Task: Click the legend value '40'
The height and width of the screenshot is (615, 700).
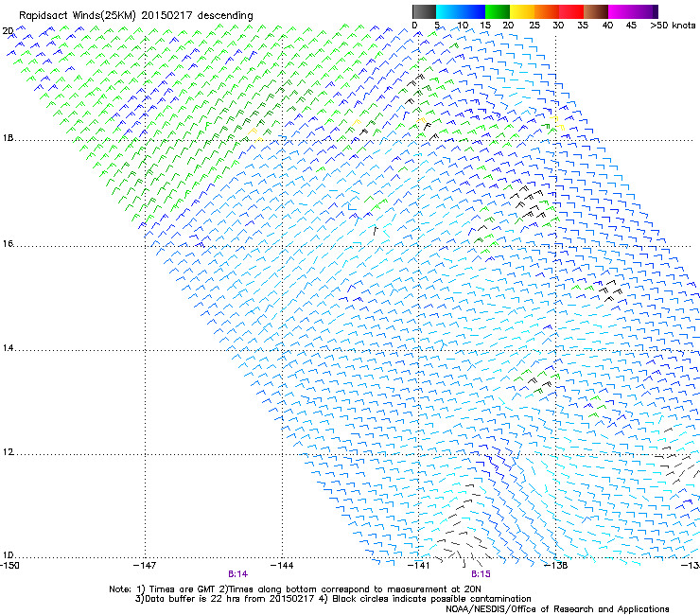Action: 607,26
